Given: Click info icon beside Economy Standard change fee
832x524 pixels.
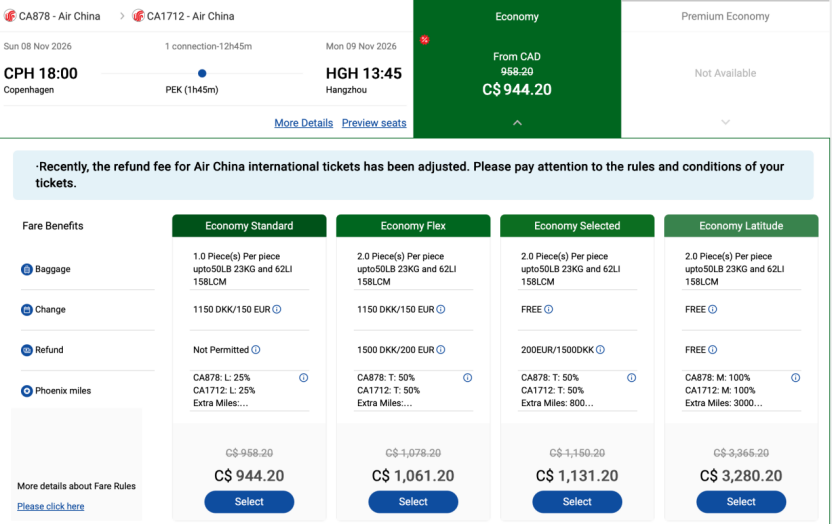Looking at the screenshot, I should tap(277, 309).
